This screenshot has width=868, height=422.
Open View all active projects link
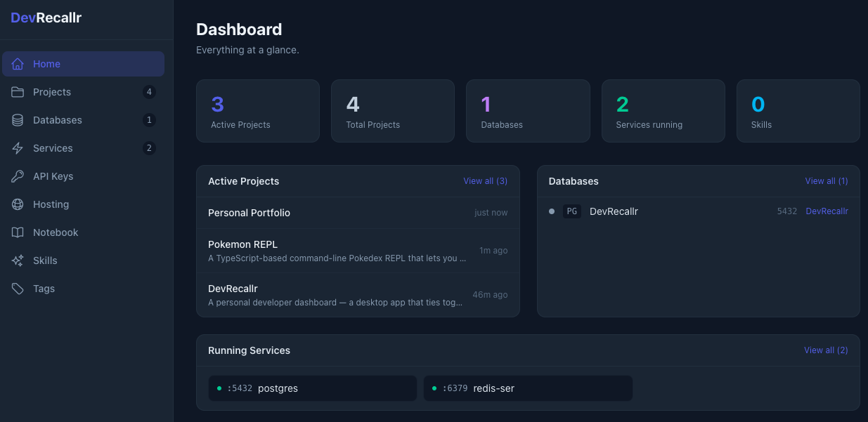point(485,180)
